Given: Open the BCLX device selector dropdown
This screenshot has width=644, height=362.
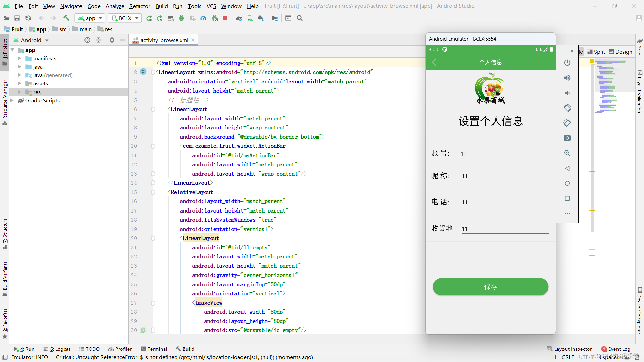Looking at the screenshot, I should [x=125, y=18].
